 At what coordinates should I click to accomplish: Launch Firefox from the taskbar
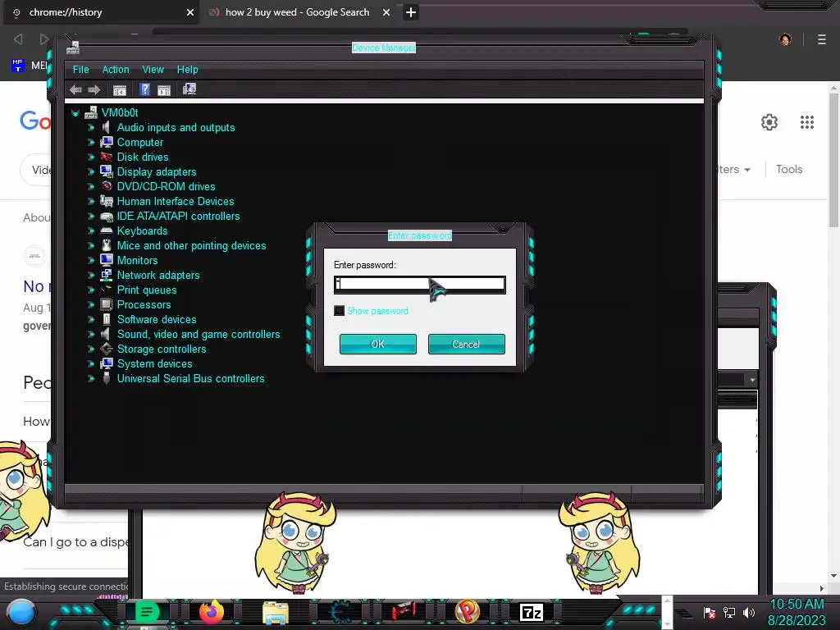pyautogui.click(x=212, y=612)
